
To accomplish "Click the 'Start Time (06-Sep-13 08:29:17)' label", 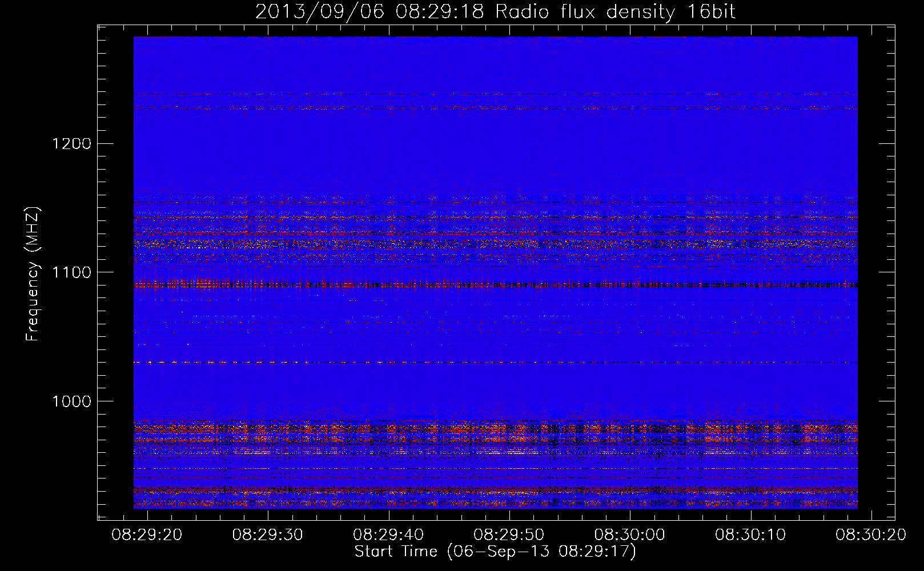I will pyautogui.click(x=495, y=552).
